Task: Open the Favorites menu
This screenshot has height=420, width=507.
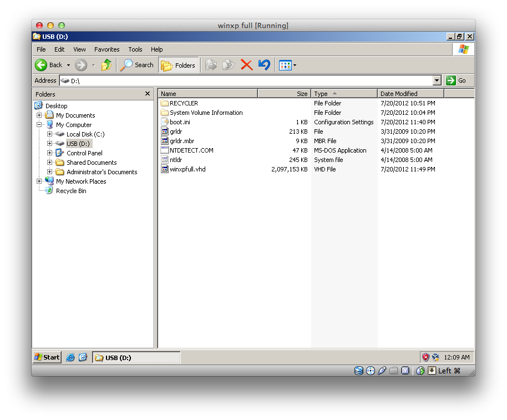Action: tap(107, 49)
